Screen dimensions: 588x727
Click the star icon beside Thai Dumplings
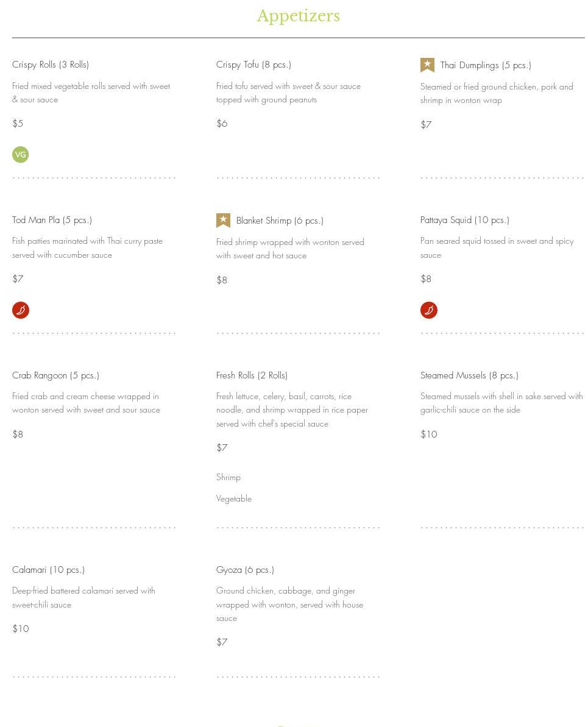427,65
